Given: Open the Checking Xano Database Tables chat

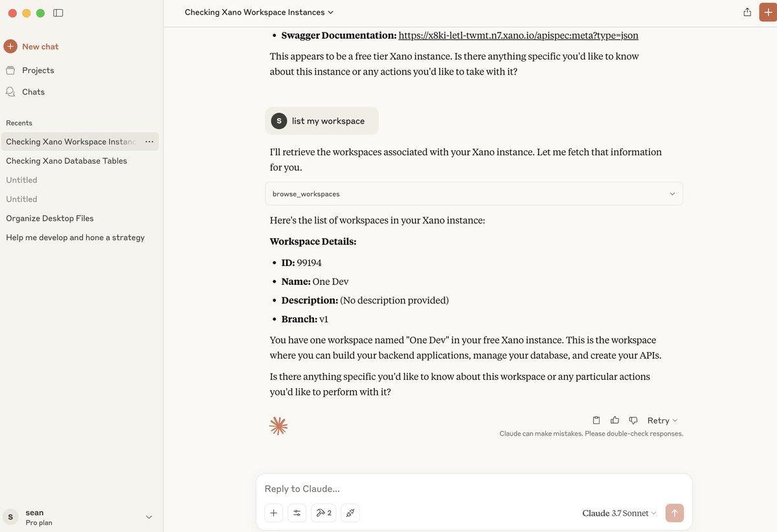Looking at the screenshot, I should [x=67, y=161].
